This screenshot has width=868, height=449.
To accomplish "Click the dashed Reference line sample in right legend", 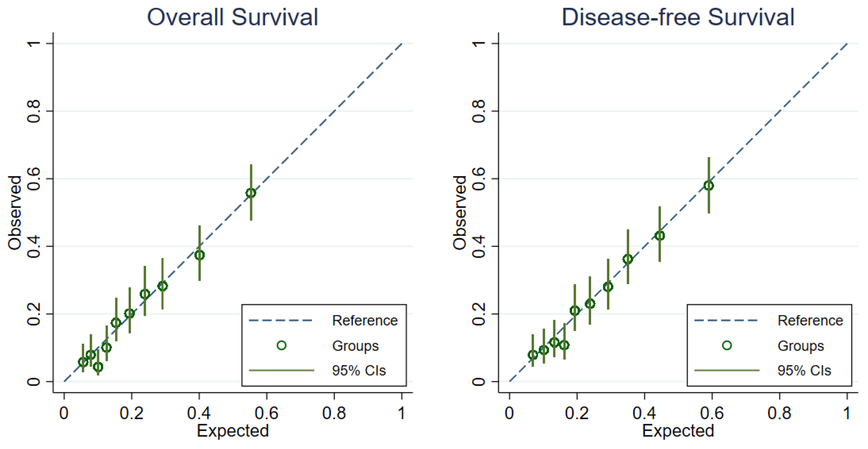I will click(726, 320).
